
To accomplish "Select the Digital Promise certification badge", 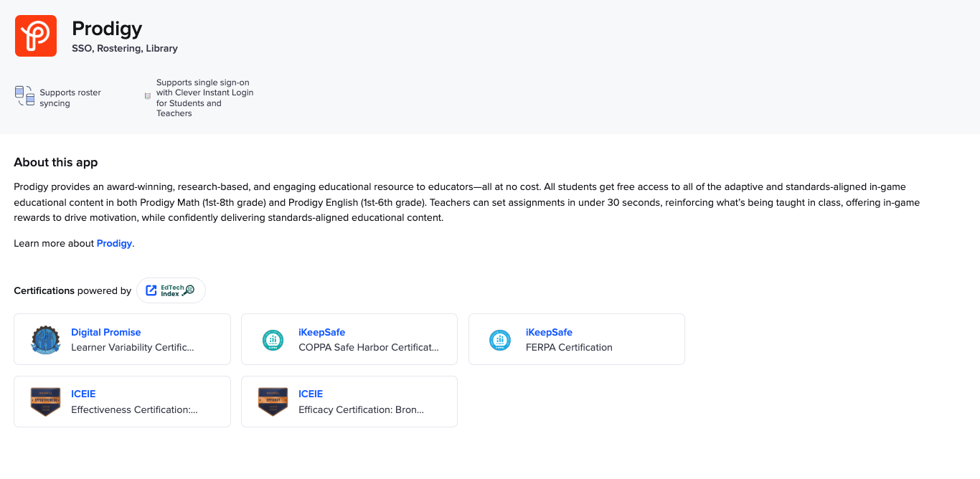I will point(45,339).
